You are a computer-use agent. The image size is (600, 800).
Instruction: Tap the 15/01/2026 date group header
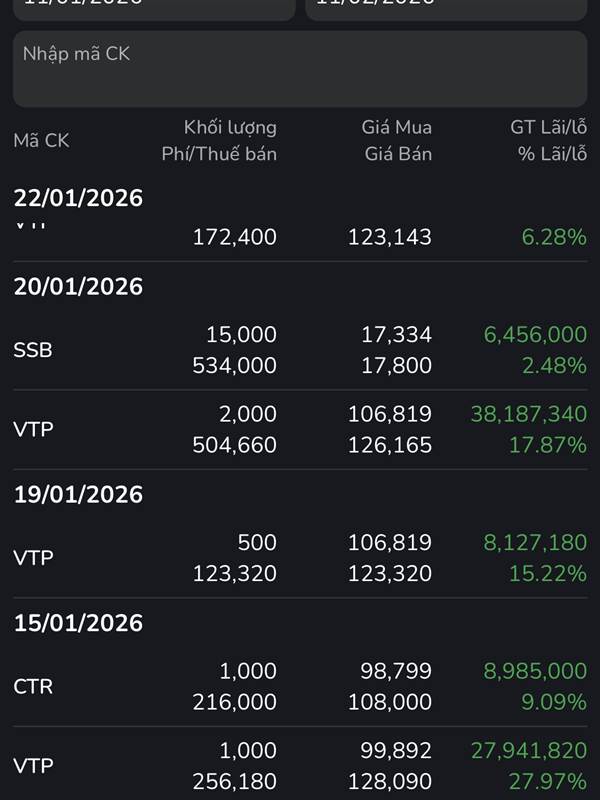pyautogui.click(x=78, y=624)
